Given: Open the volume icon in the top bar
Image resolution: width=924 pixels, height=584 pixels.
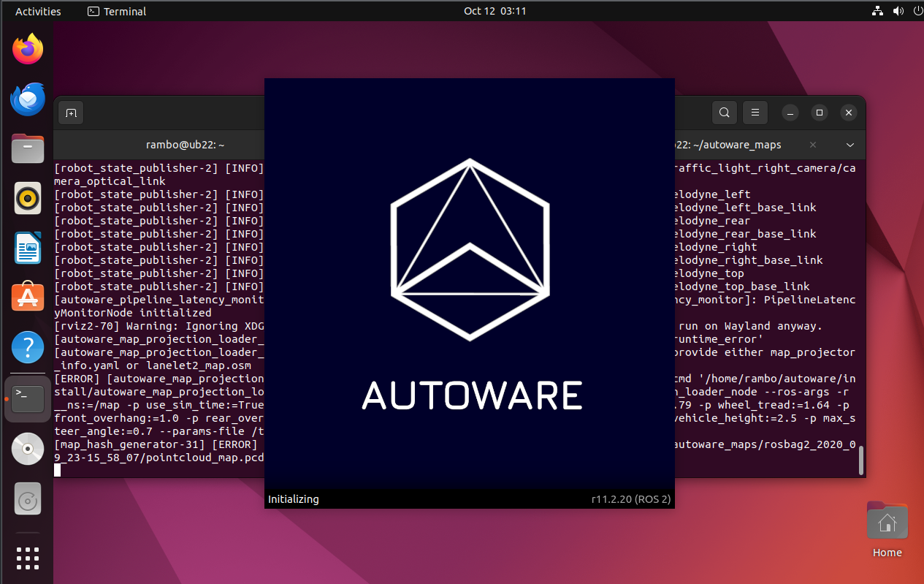Looking at the screenshot, I should [x=898, y=11].
